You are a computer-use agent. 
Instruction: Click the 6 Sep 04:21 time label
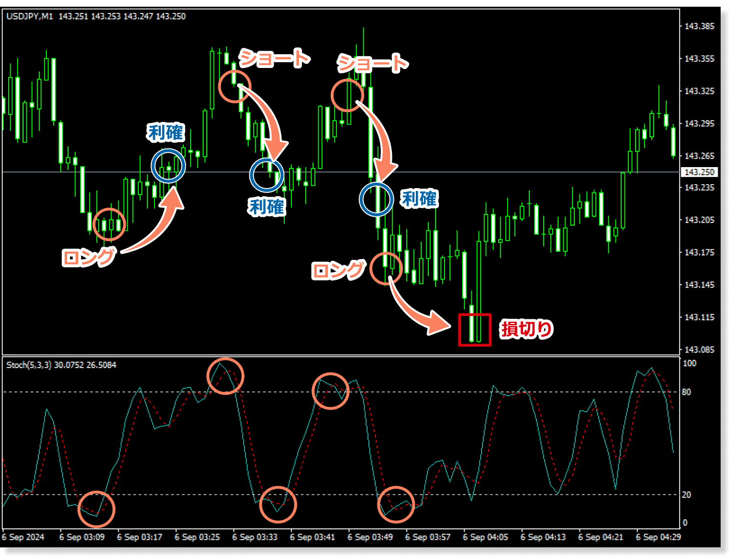coord(601,538)
